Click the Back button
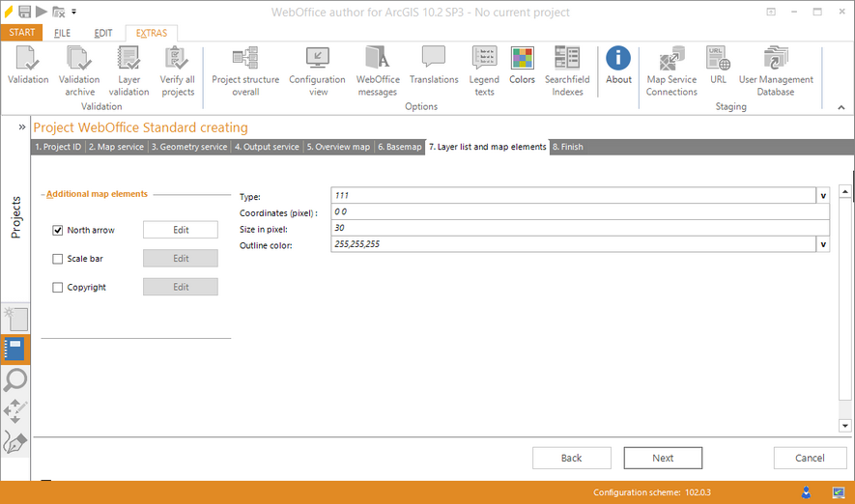The width and height of the screenshot is (855, 504). (572, 459)
